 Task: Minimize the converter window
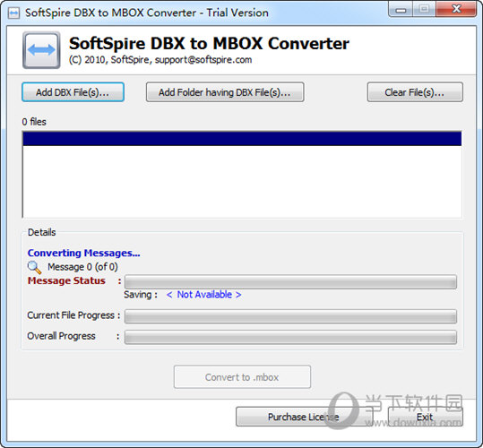click(x=401, y=9)
